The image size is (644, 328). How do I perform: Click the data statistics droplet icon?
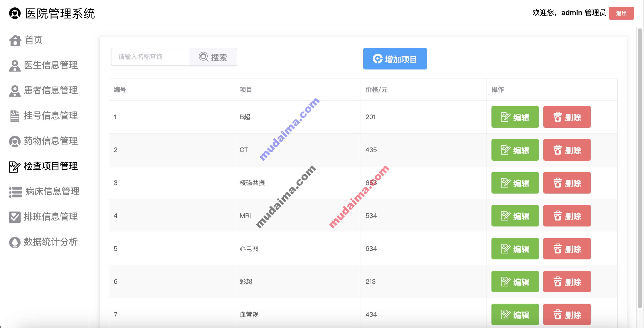coord(15,242)
